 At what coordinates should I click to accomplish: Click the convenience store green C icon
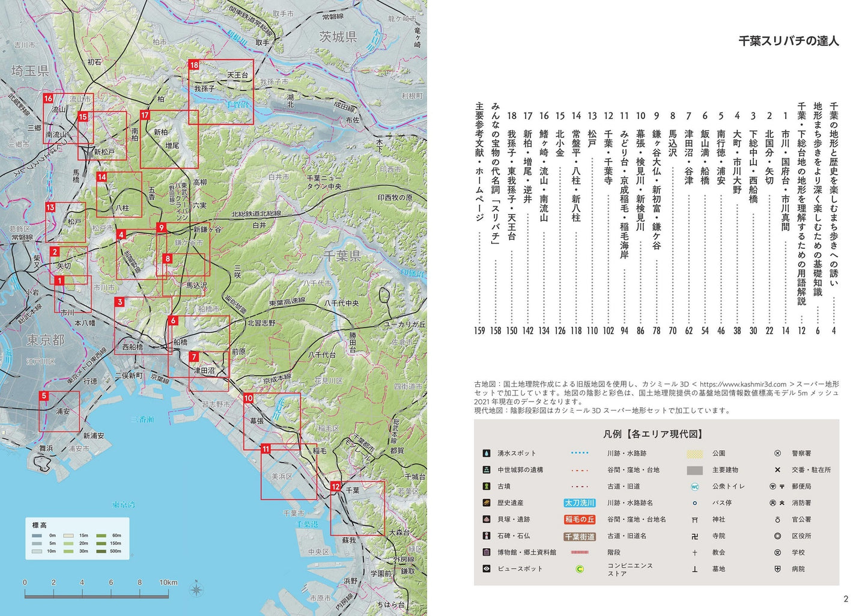point(580,569)
